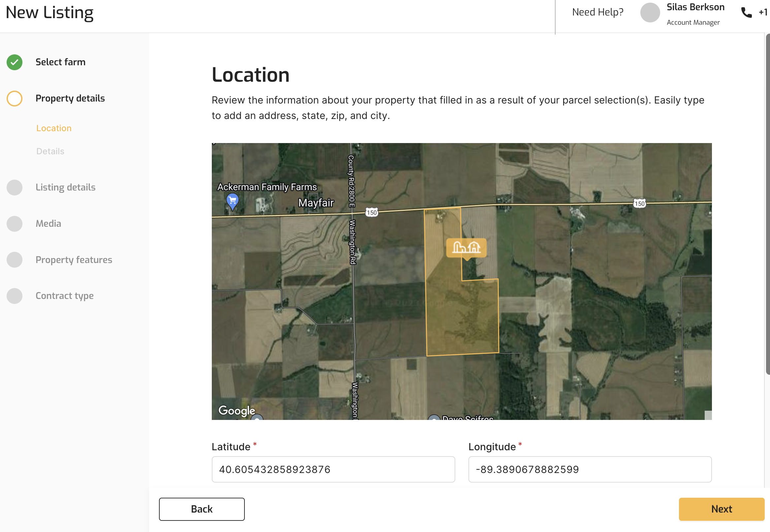Screen dimensions: 770x532
Task: Go to the Location sub-step
Action: tap(54, 128)
